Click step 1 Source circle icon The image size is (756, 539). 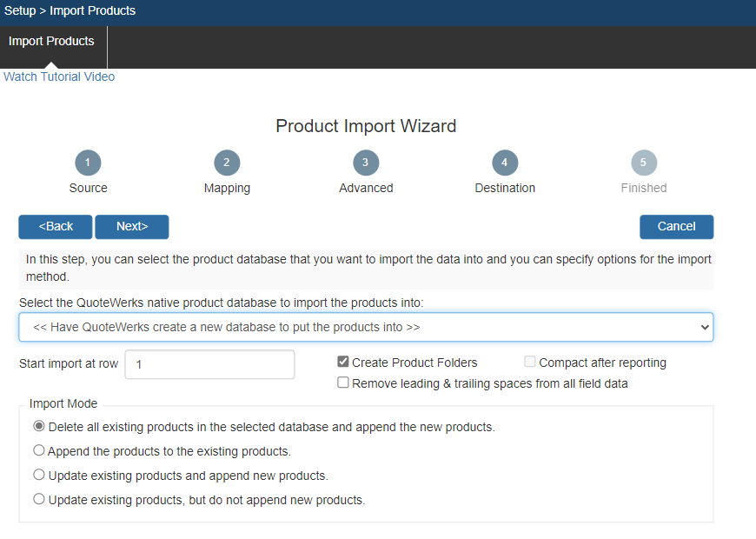click(88, 163)
